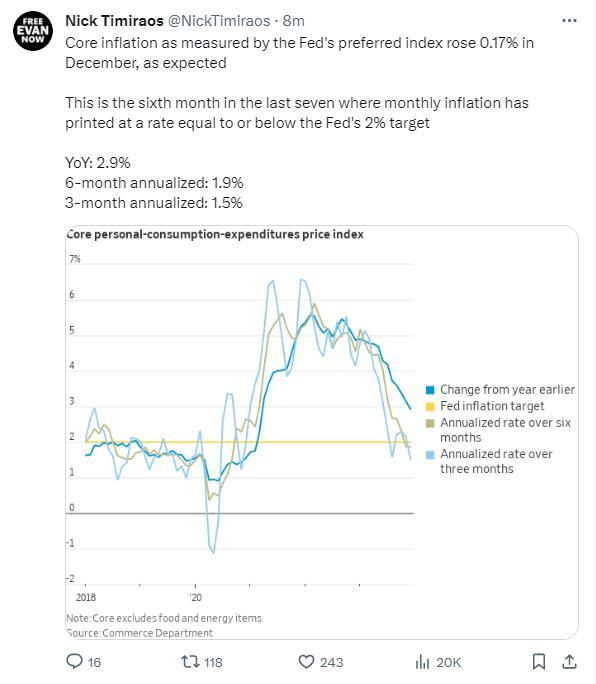Open the view analytics bar icon
Viewport: 596px width, 684px height.
422,662
